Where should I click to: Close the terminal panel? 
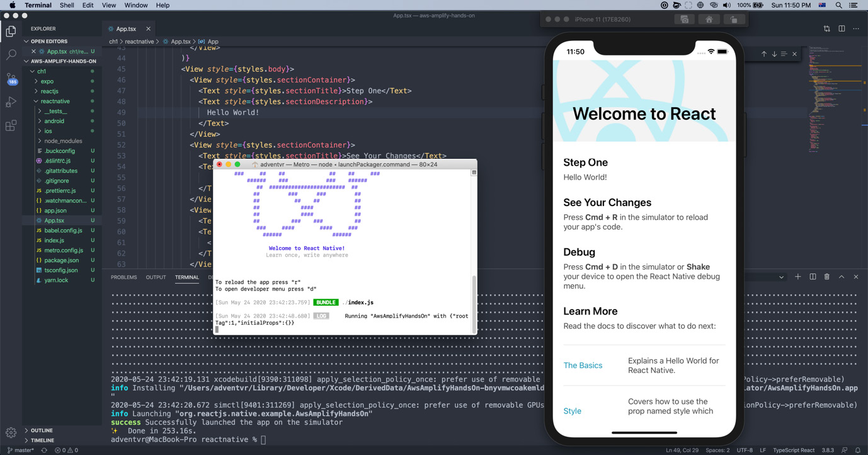(856, 277)
